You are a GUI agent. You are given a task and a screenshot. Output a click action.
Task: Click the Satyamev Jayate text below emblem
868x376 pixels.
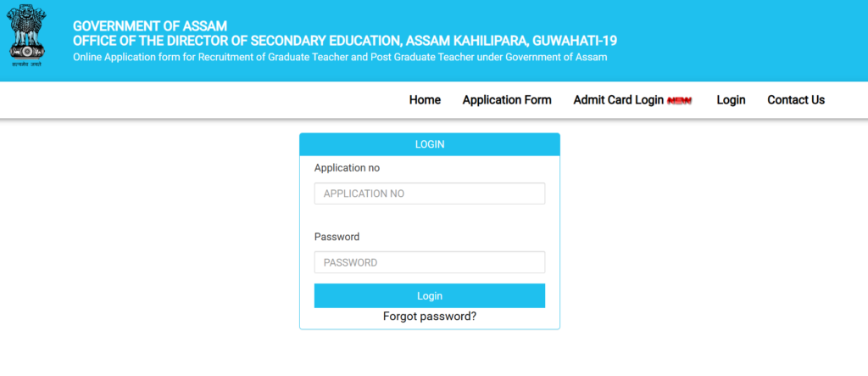click(x=26, y=65)
